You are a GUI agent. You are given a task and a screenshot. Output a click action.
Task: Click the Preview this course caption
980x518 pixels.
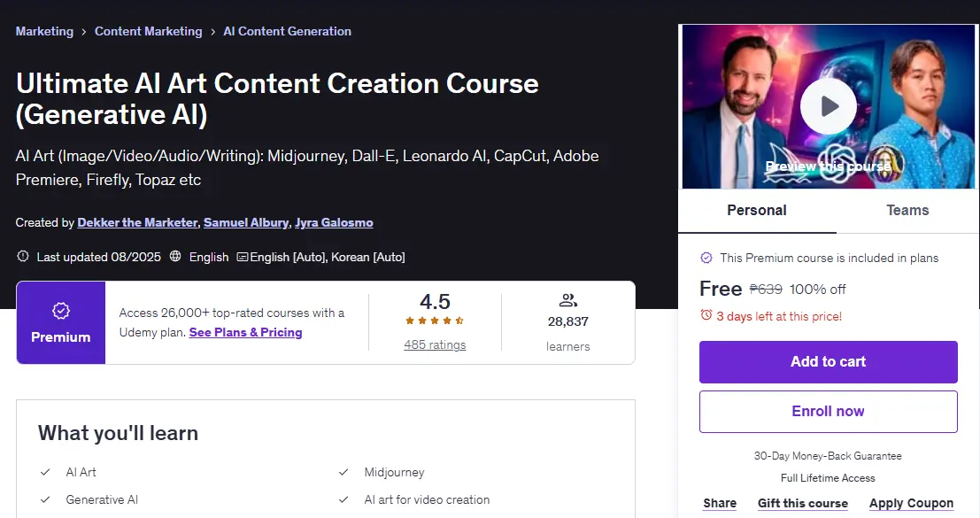click(828, 166)
